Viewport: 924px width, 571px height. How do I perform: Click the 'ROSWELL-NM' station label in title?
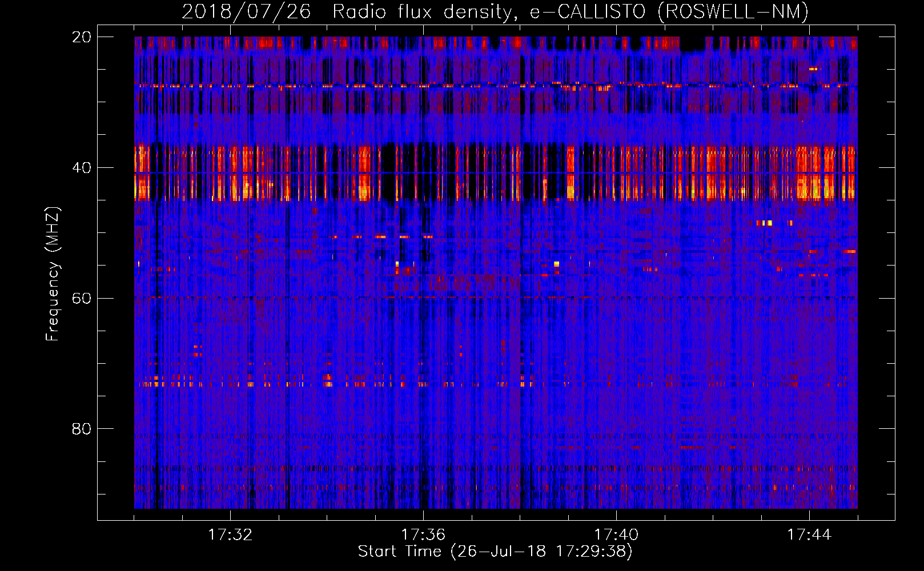point(733,12)
